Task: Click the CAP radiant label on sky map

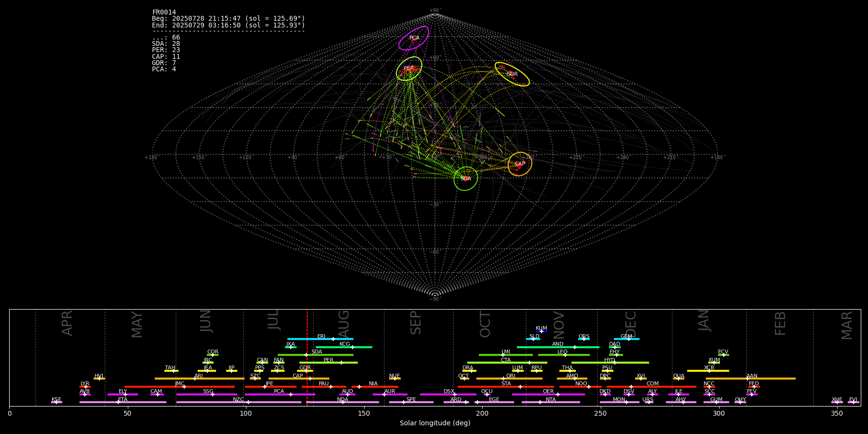Action: coord(520,164)
